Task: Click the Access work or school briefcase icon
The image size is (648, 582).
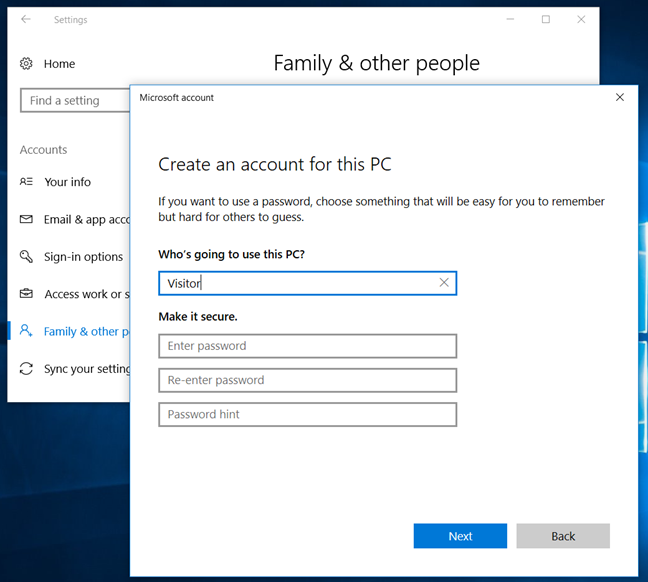Action: tap(26, 294)
